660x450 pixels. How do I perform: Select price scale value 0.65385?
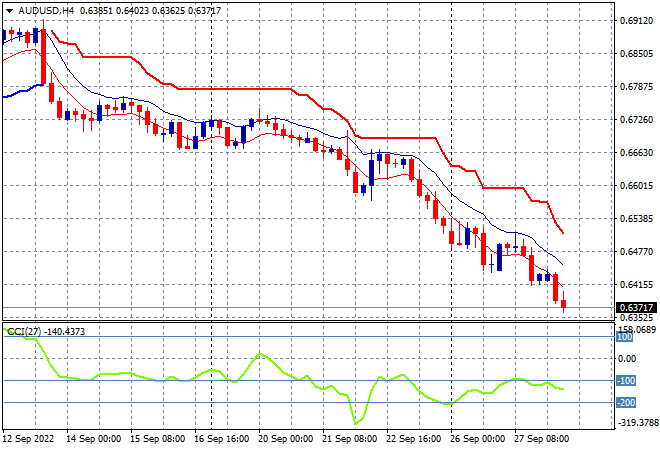636,218
